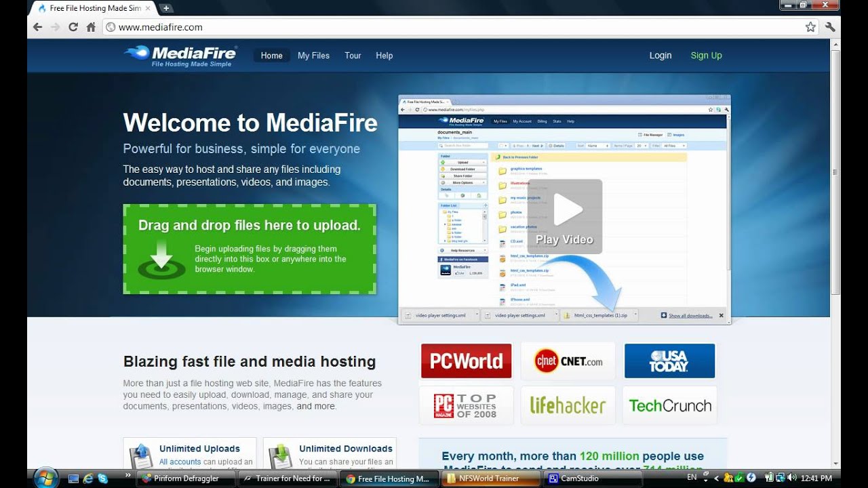Viewport: 868px width, 488px height.
Task: Click the 'Unlimited Uploads' title
Action: click(x=199, y=449)
